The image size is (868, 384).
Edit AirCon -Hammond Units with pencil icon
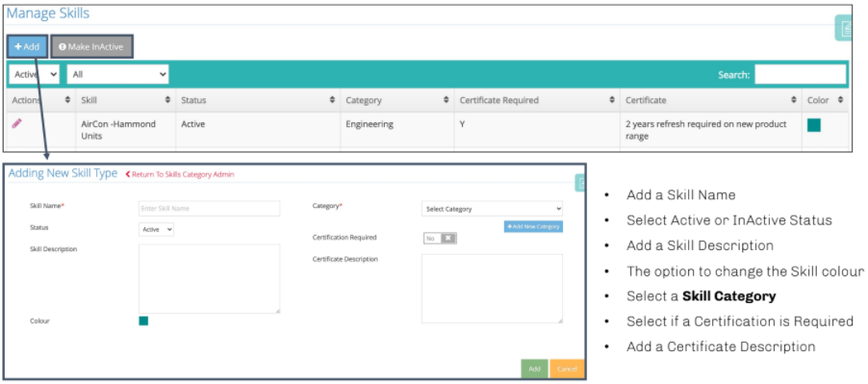(x=17, y=124)
